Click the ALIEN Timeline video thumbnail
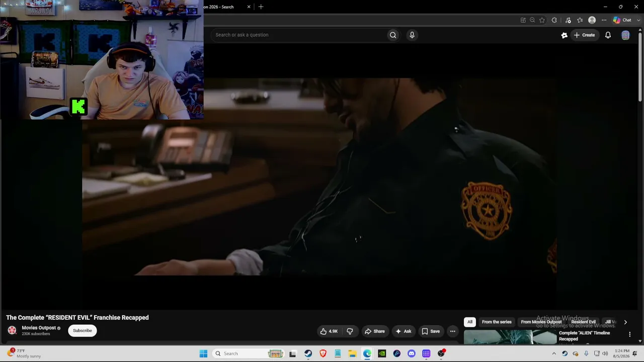 tap(510, 337)
